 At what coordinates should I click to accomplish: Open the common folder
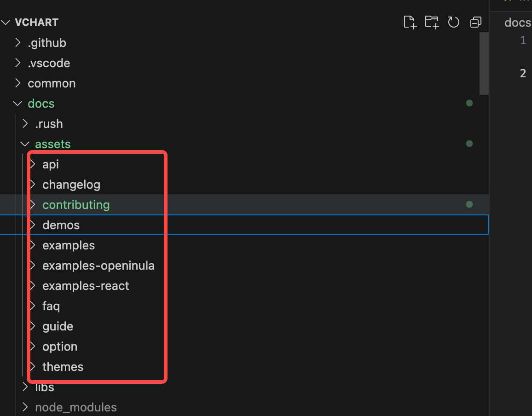pyautogui.click(x=52, y=83)
